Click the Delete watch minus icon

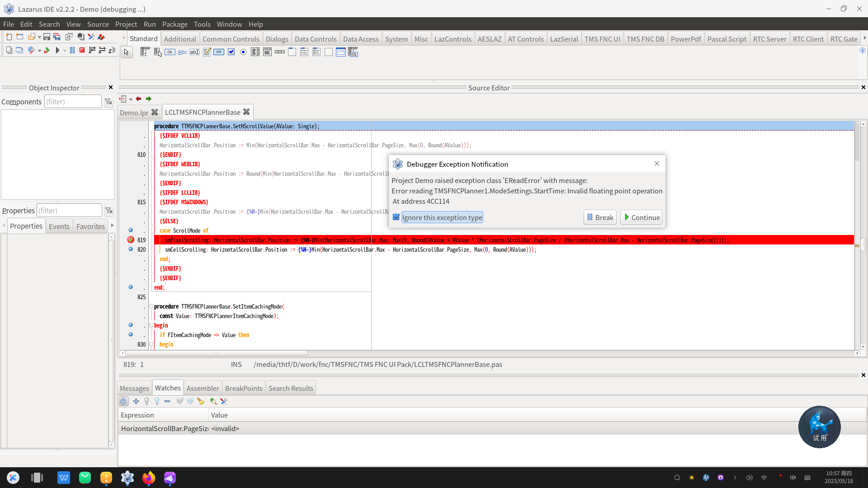167,401
